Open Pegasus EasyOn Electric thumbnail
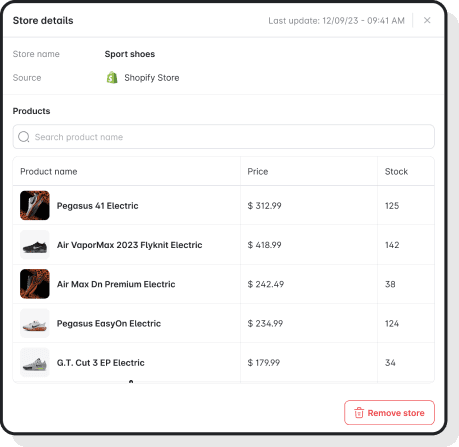This screenshot has height=447, width=459. coord(35,323)
